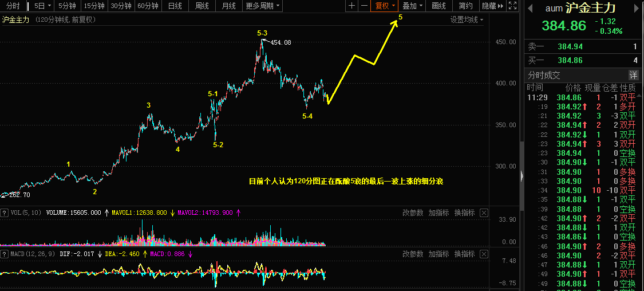
Task: Click the 分时成交 panel header
Action: coord(544,75)
